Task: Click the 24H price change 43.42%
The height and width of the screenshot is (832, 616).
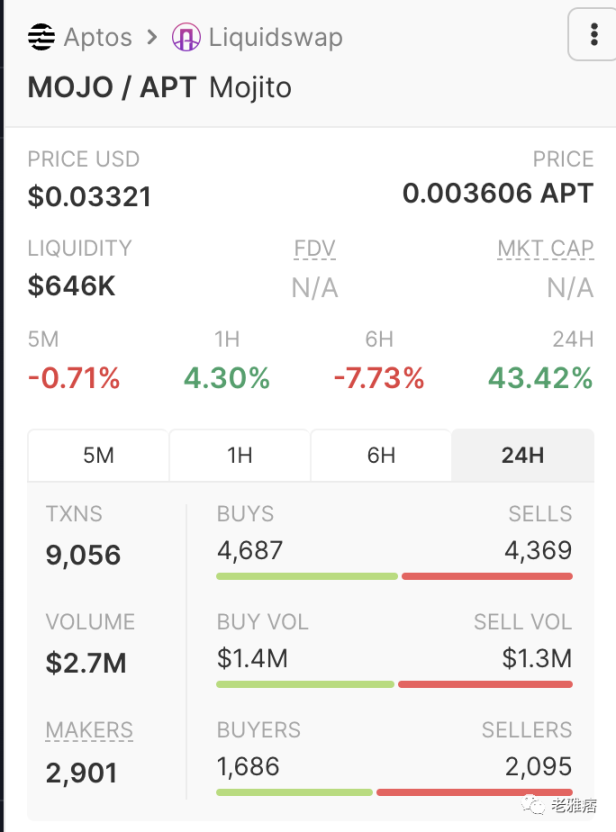Action: click(x=540, y=378)
